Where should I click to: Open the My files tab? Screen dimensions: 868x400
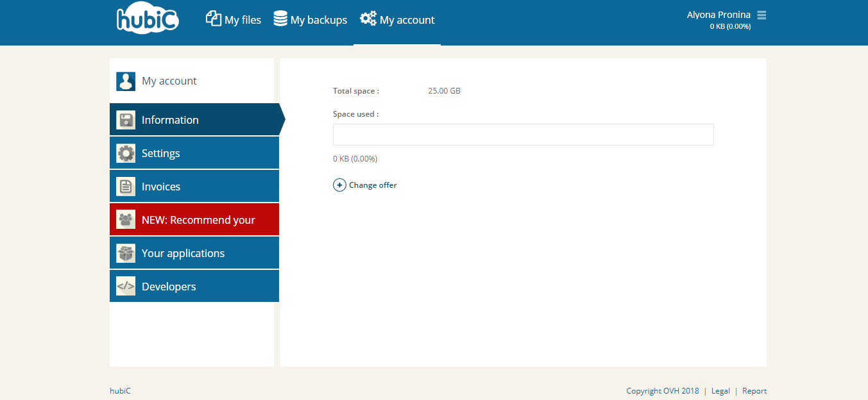(234, 20)
